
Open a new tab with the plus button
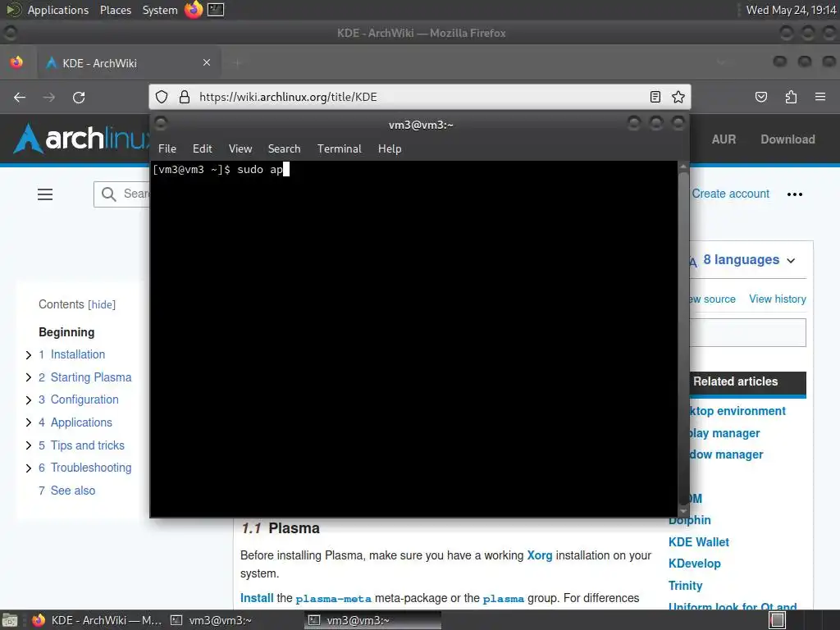(237, 63)
